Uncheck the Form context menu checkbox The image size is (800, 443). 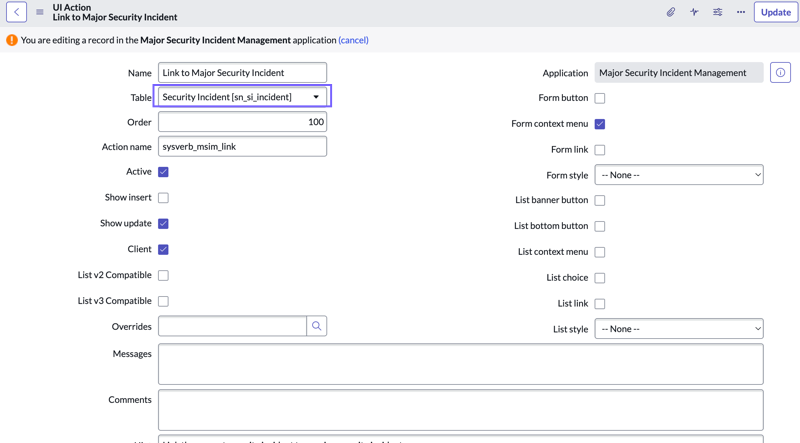(x=600, y=124)
